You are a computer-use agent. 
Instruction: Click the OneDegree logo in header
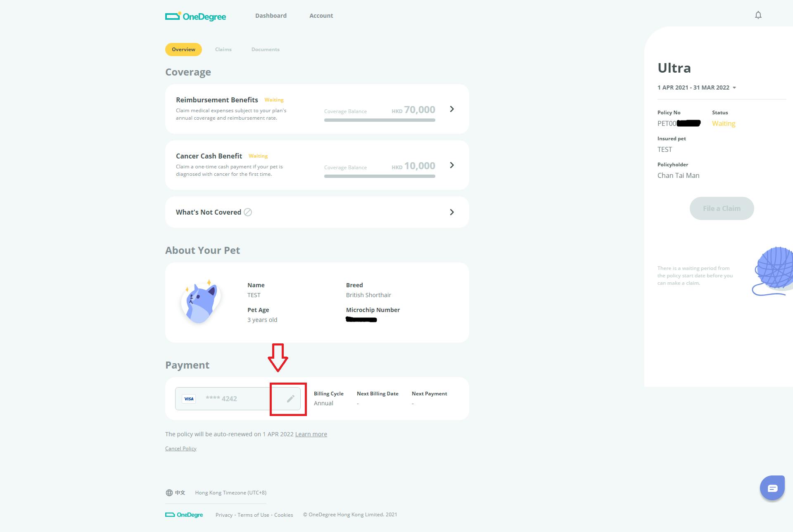click(195, 17)
